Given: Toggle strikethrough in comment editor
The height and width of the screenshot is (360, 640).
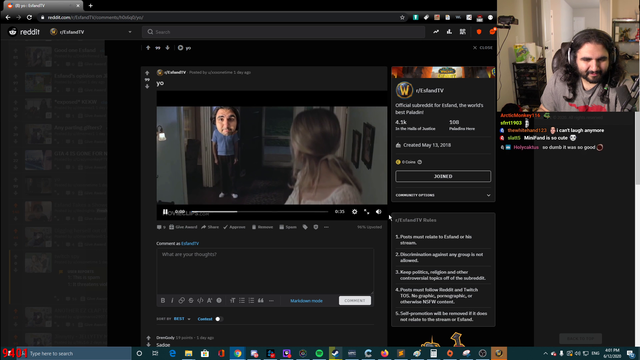Looking at the screenshot, I should pos(191,300).
